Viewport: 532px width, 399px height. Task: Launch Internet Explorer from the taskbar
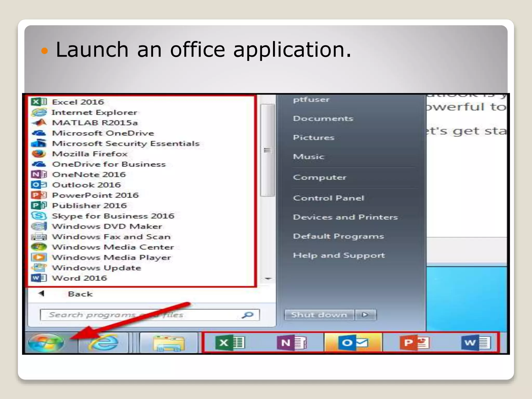point(103,342)
